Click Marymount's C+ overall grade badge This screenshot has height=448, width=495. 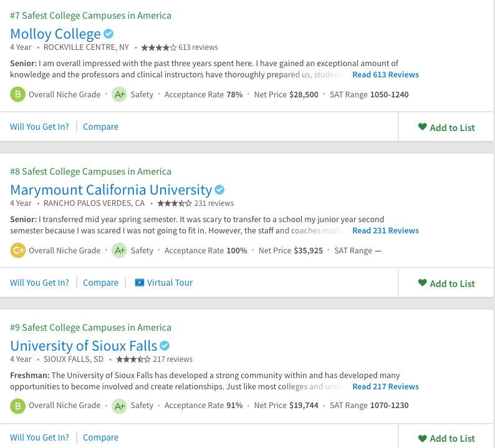coord(17,251)
